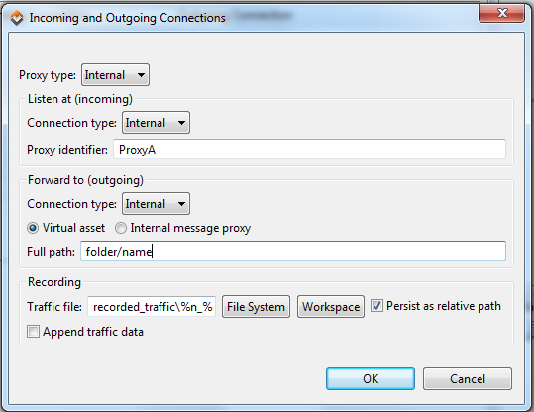
Task: Select the Virtual asset radio button
Action: (x=33, y=228)
